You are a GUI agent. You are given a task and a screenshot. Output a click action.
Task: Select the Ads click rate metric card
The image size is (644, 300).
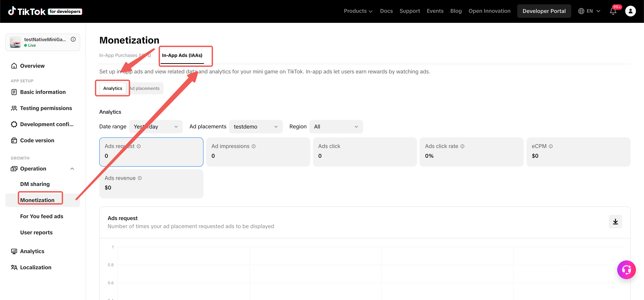[471, 152]
